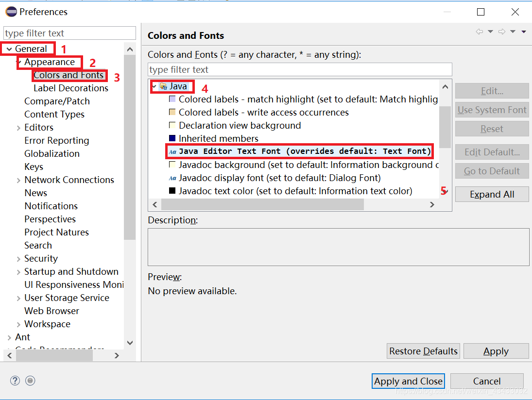Click Apply and Close button
This screenshot has width=532, height=400.
(408, 381)
